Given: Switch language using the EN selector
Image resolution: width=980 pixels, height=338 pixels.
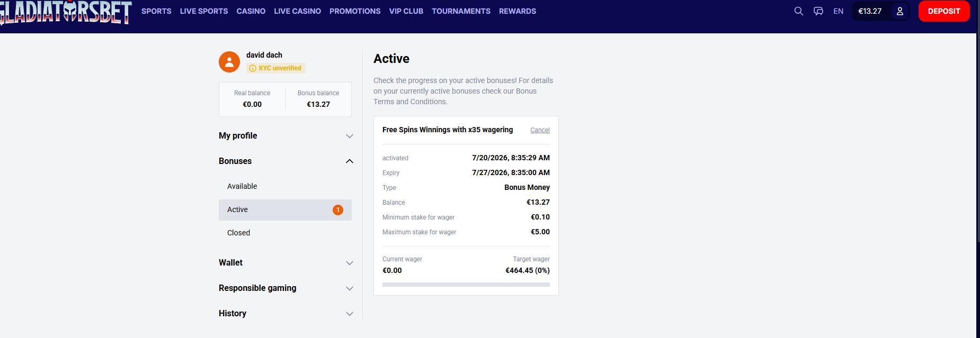Looking at the screenshot, I should (838, 11).
